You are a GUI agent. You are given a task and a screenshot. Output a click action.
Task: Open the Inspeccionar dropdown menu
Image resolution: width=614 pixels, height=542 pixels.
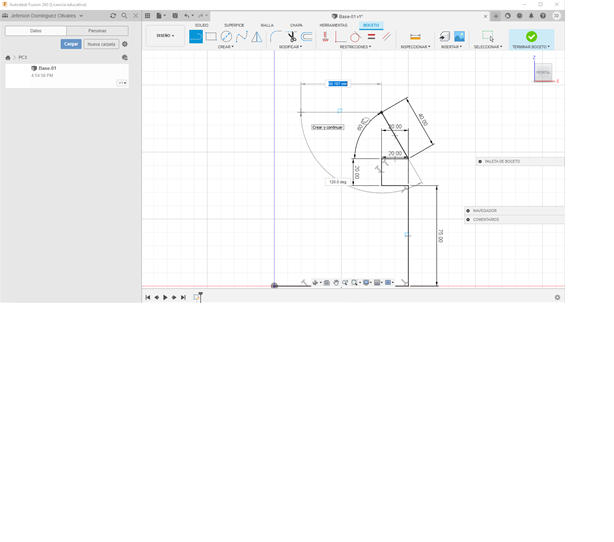415,47
